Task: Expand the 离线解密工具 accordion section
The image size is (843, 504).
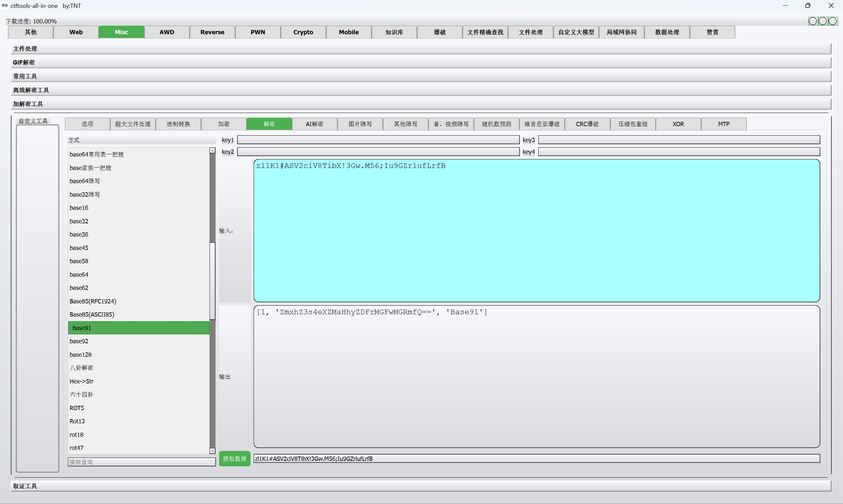Action: pos(421,90)
